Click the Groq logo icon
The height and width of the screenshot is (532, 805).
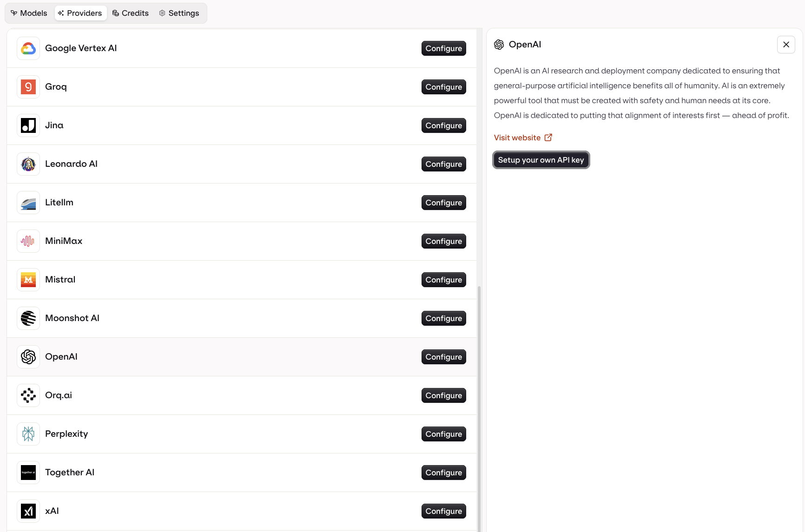coord(28,87)
